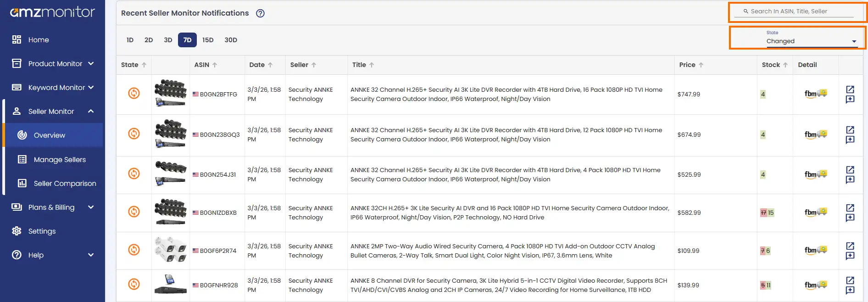The image size is (868, 302).
Task: Click the amzmonitor logo
Action: tap(52, 12)
